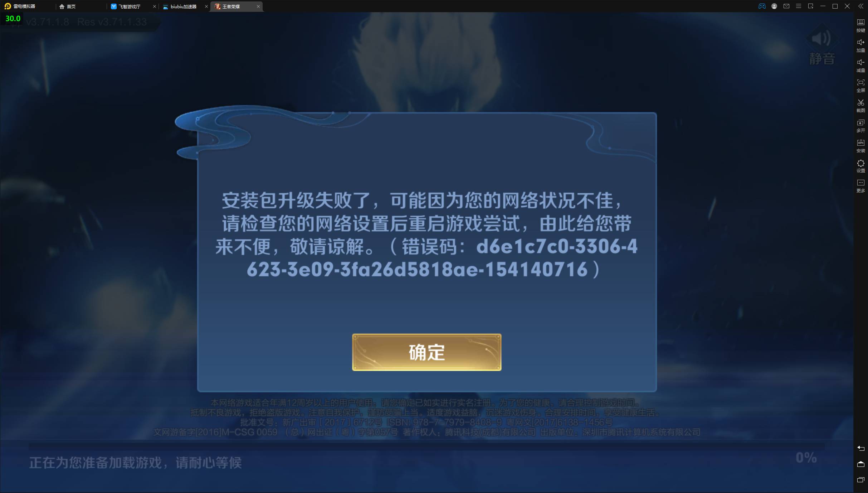Click the loading progress bar
Viewport: 868px width, 493px height.
tap(426, 446)
